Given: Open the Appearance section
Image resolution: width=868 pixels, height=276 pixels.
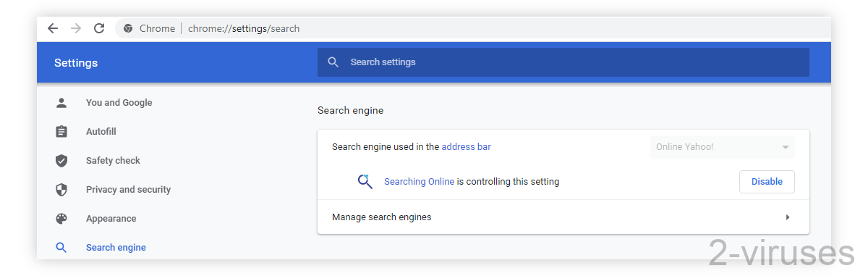Looking at the screenshot, I should pyautogui.click(x=111, y=219).
